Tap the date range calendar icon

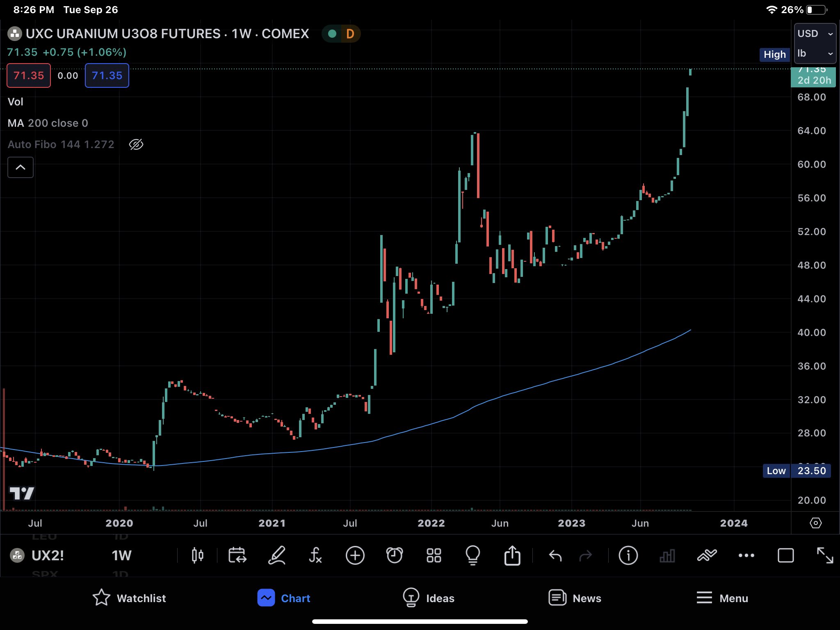click(237, 556)
